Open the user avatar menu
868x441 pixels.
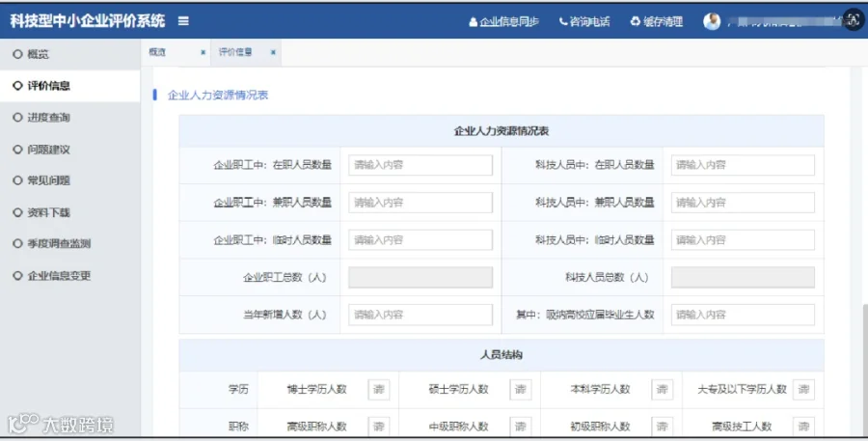point(712,21)
